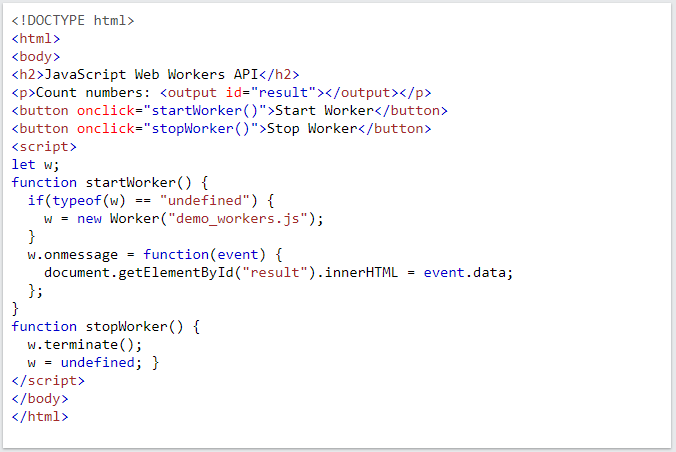The height and width of the screenshot is (452, 676).
Task: Click the closing </body> tag
Action: point(40,399)
